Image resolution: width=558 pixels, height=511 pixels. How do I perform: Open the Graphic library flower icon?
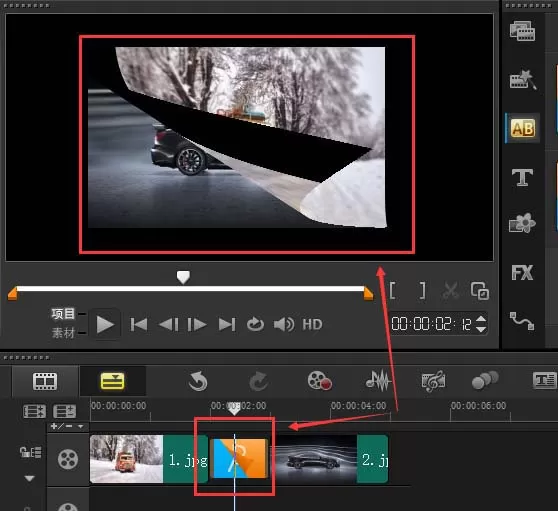tap(522, 223)
